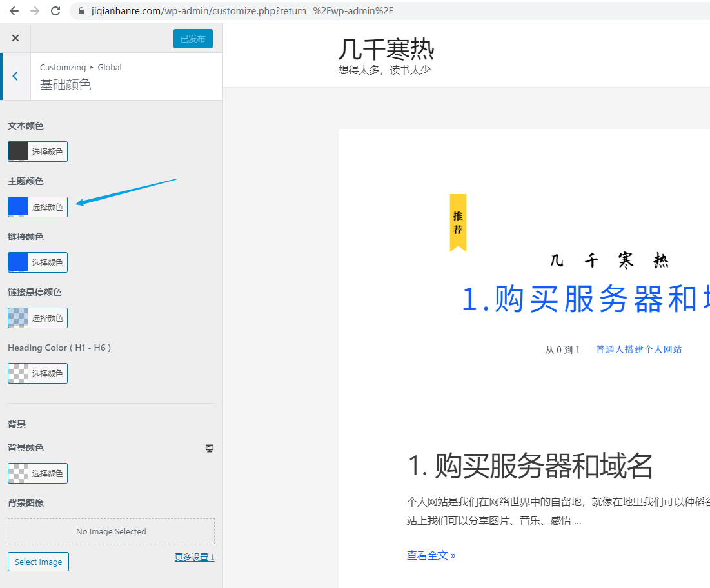
Task: Expand 选择颜色 for Heading Color
Action: click(x=46, y=373)
